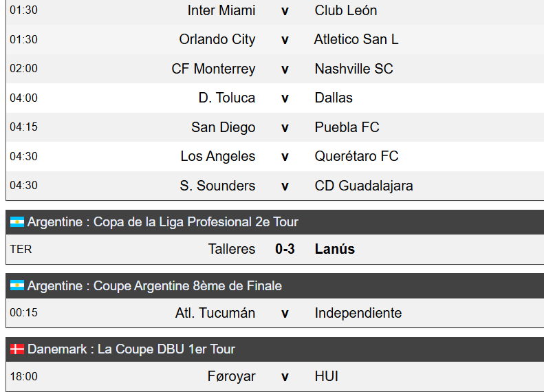Screen dimensions: 544x392
Task: View the Talleres 0-3 Lanús score
Action: [285, 249]
